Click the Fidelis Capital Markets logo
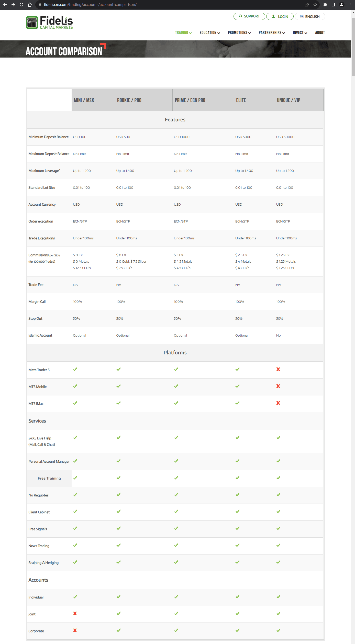The image size is (355, 644). [x=49, y=23]
